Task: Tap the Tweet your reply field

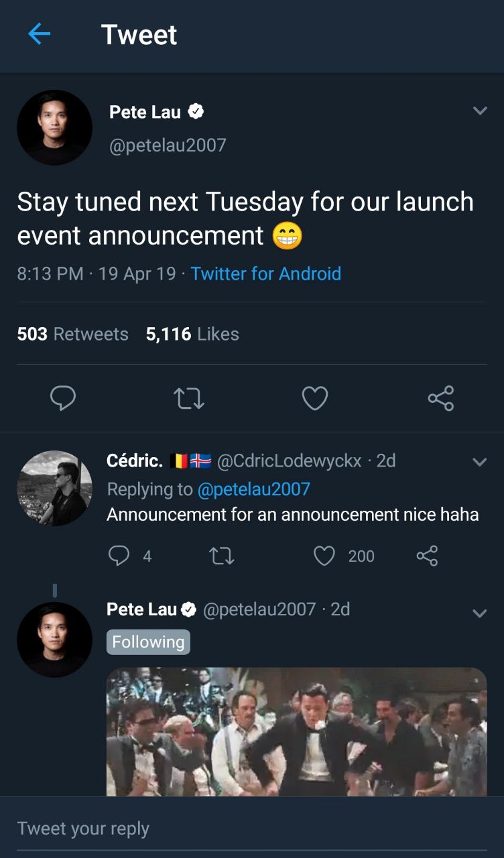Action: point(252,829)
